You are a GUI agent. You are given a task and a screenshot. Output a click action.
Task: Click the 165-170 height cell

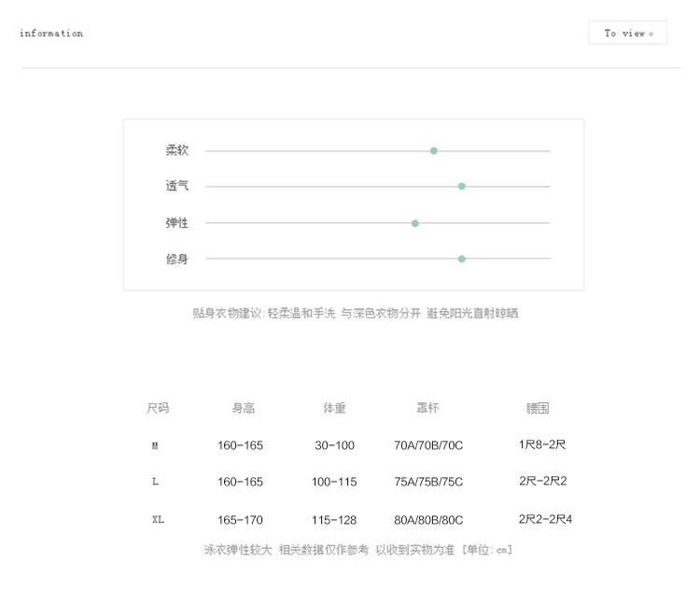240,520
